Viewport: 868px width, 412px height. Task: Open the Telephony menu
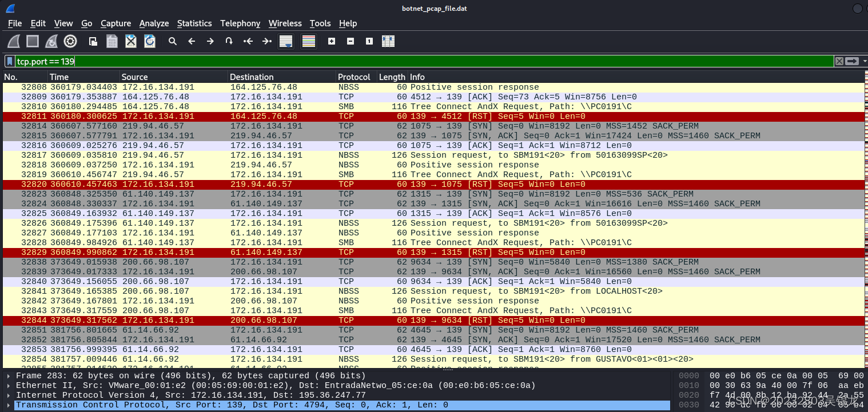(x=240, y=23)
